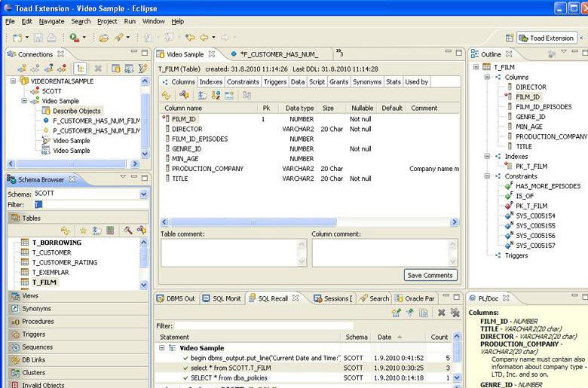Collapse the VIDEORENTALSAMPLE tree node

pyautogui.click(x=13, y=81)
